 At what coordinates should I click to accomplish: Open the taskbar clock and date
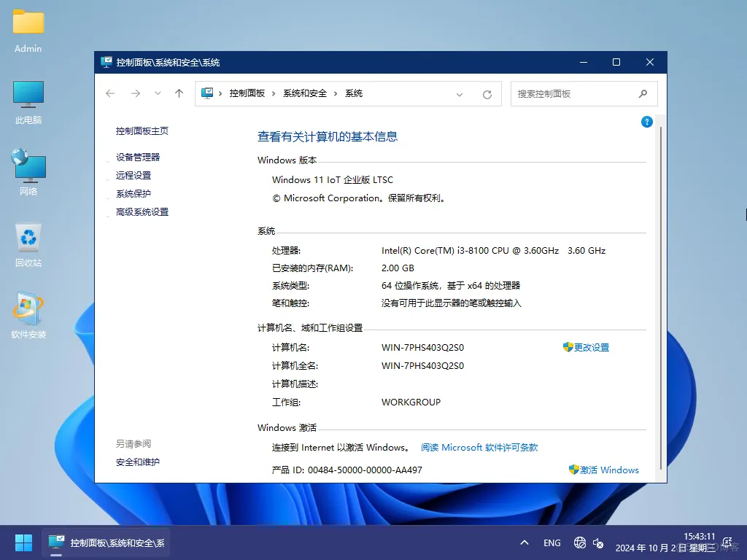(x=665, y=542)
